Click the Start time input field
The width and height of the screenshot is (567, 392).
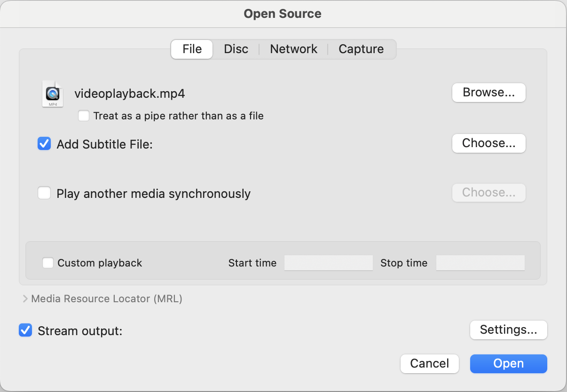[x=328, y=263]
